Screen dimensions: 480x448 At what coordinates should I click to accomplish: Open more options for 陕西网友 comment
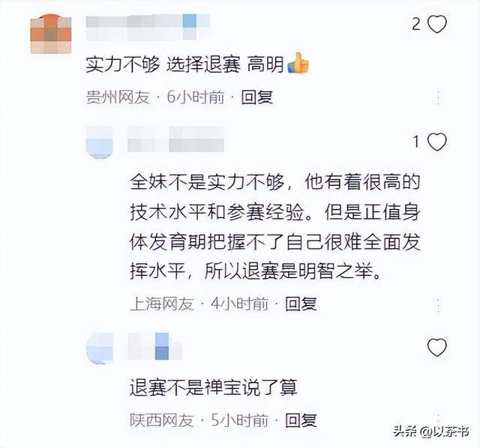point(439,420)
